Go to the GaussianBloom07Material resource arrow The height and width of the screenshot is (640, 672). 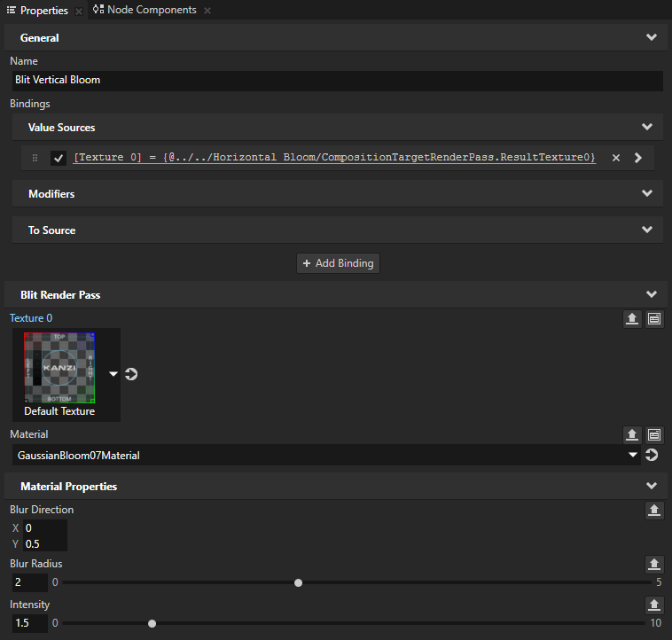pyautogui.click(x=652, y=456)
